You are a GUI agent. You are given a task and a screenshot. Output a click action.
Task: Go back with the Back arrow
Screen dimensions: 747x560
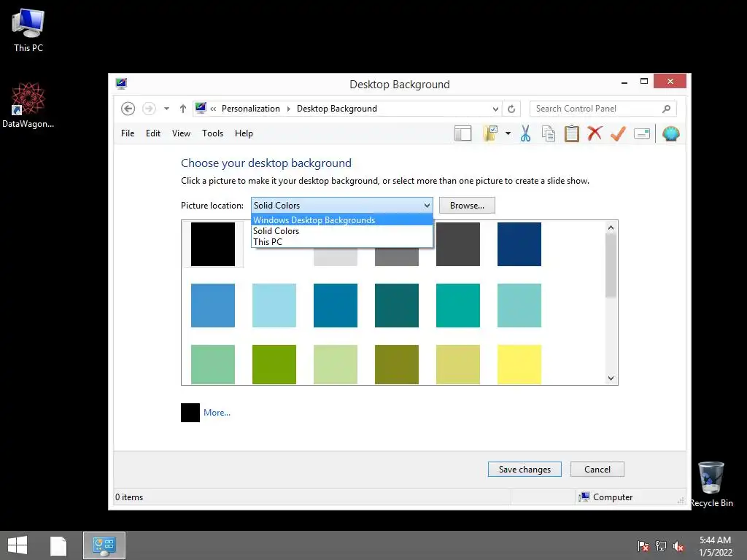(x=128, y=109)
